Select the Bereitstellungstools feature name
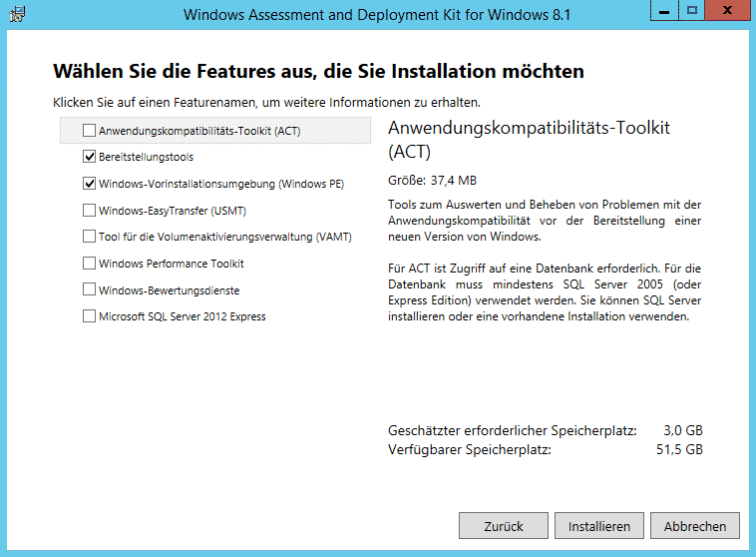Image resolution: width=756 pixels, height=557 pixels. point(146,157)
